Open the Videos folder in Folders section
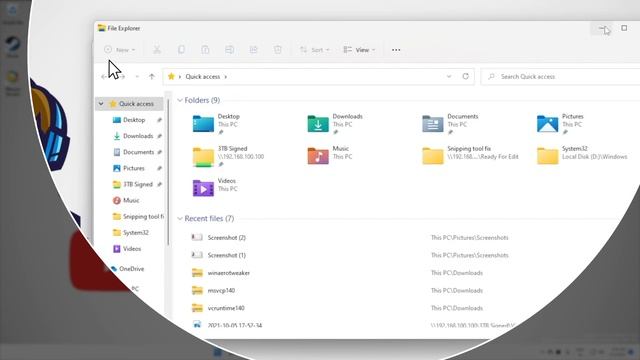This screenshot has height=360, width=640. point(203,188)
